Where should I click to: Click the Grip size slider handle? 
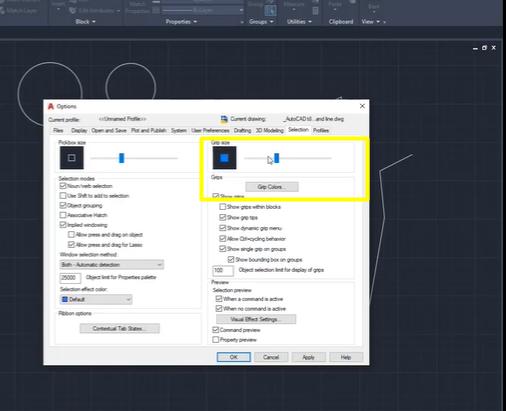pyautogui.click(x=276, y=158)
